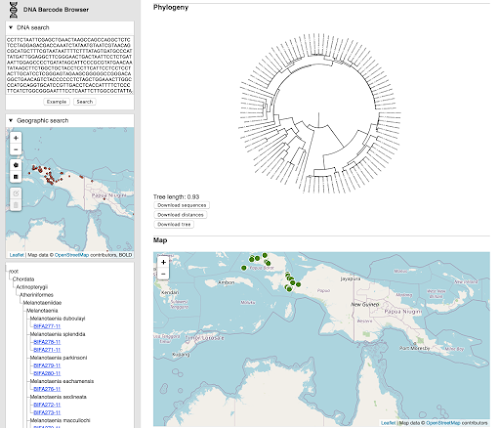Viewport: 500px width, 428px height.
Task: Collapse the Geographic search section
Action: [11, 120]
